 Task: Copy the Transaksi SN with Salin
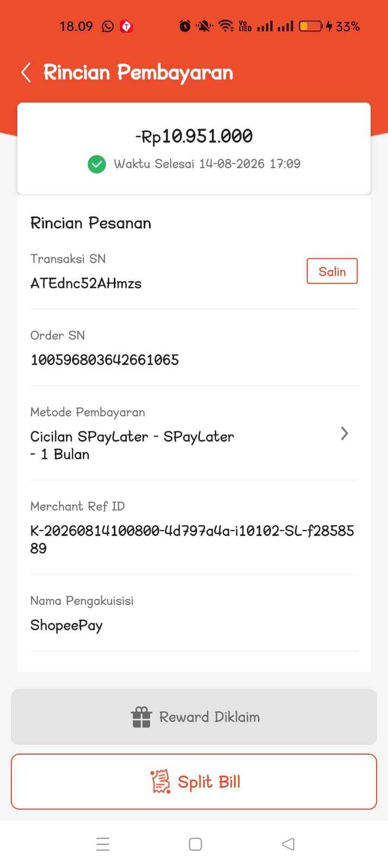[x=332, y=271]
